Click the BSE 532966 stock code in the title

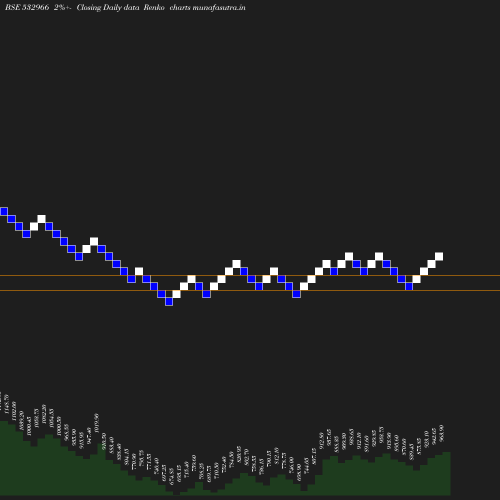pos(27,8)
